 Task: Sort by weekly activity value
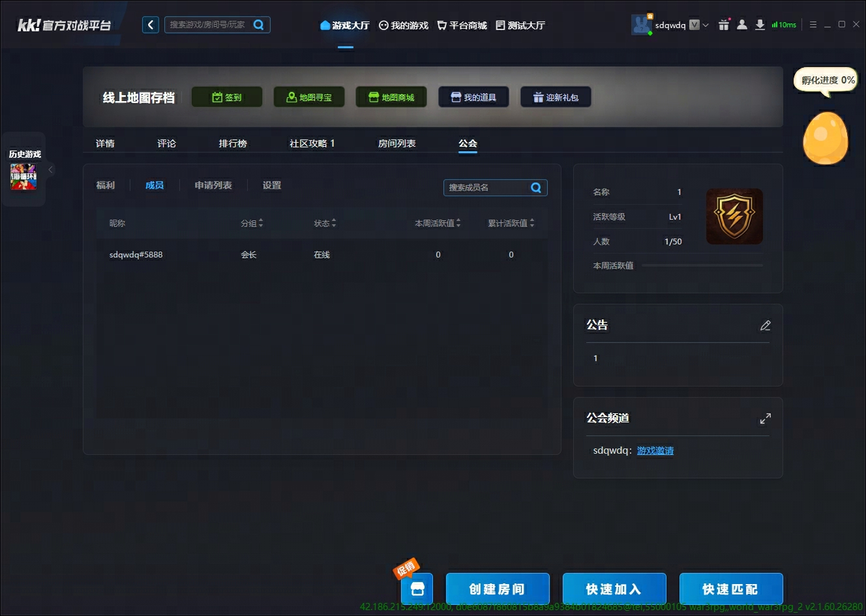pyautogui.click(x=438, y=223)
